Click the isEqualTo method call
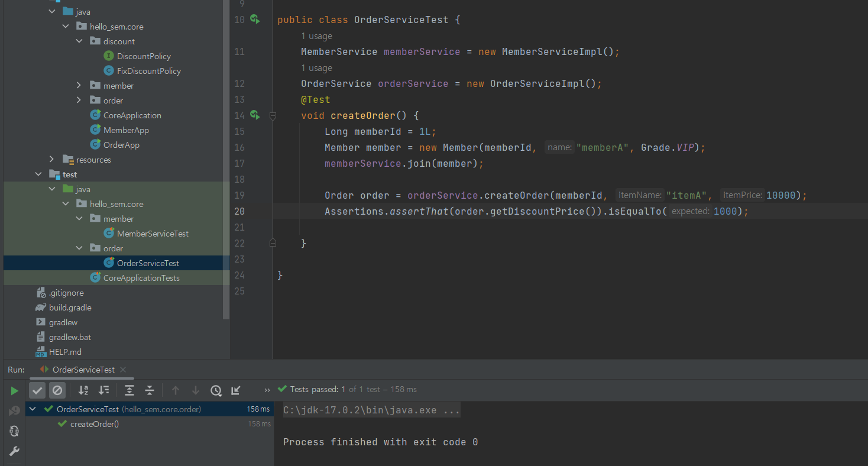The image size is (868, 466). [x=634, y=211]
